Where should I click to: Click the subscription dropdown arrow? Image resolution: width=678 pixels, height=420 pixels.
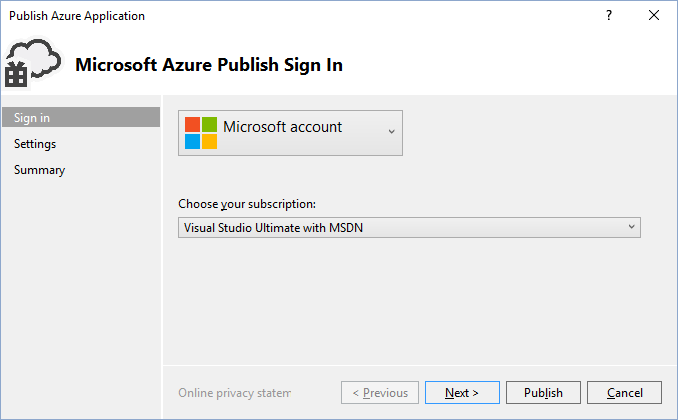click(631, 227)
